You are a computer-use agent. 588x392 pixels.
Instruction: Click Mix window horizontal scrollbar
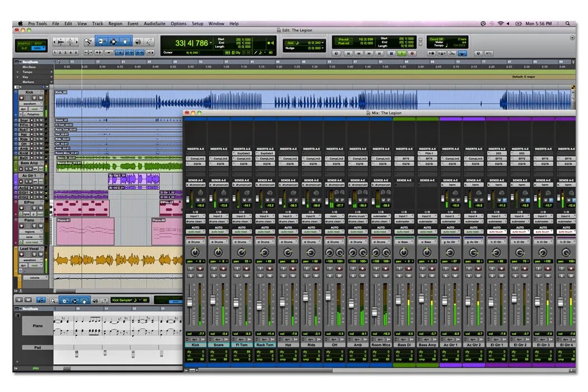click(267, 370)
